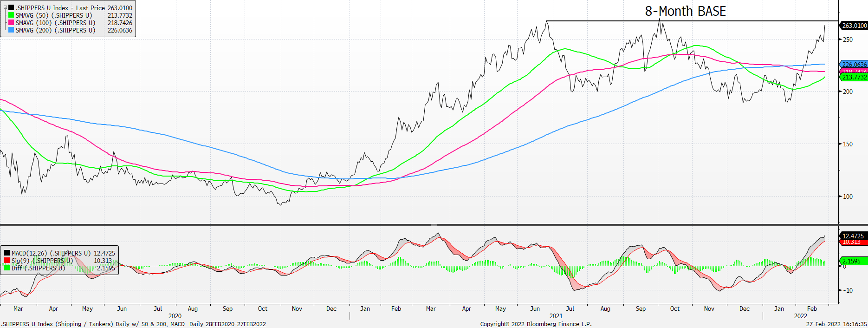The image size is (868, 328).
Task: Click the Copyright 2022 Bloomberg Finance L.P. text
Action: (x=536, y=324)
